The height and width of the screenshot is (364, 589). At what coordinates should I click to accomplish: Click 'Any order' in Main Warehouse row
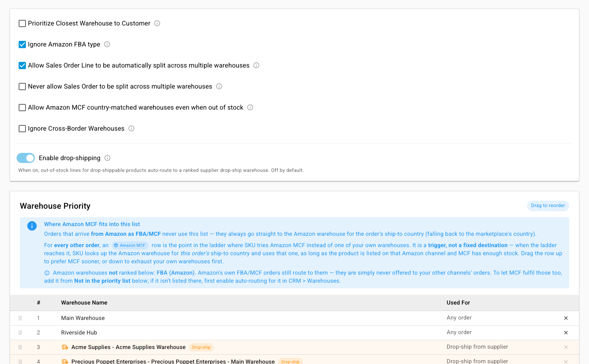pyautogui.click(x=459, y=318)
